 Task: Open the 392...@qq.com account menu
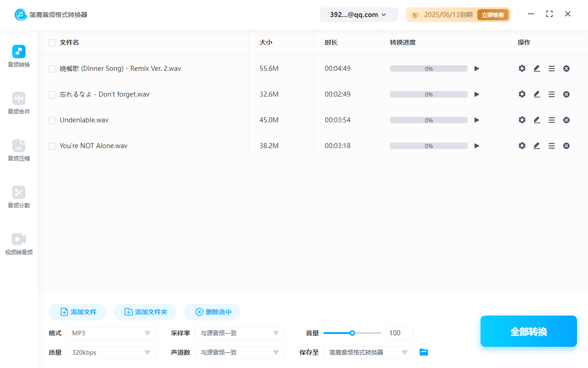[359, 15]
